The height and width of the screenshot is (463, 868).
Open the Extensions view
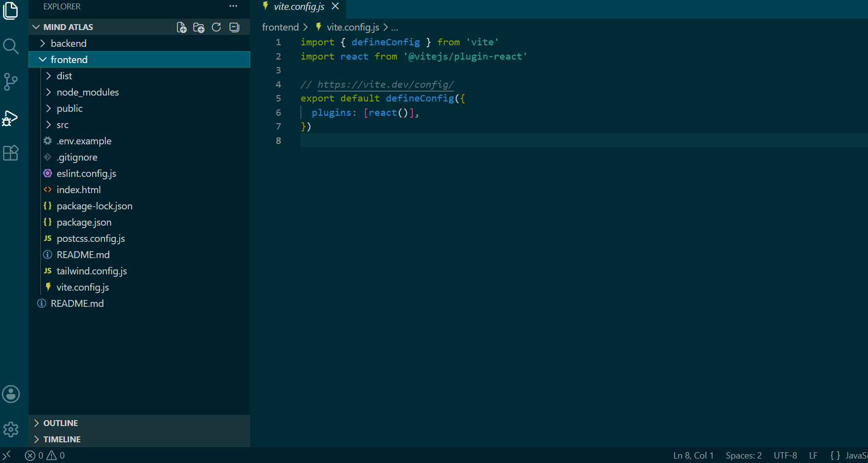click(x=11, y=153)
